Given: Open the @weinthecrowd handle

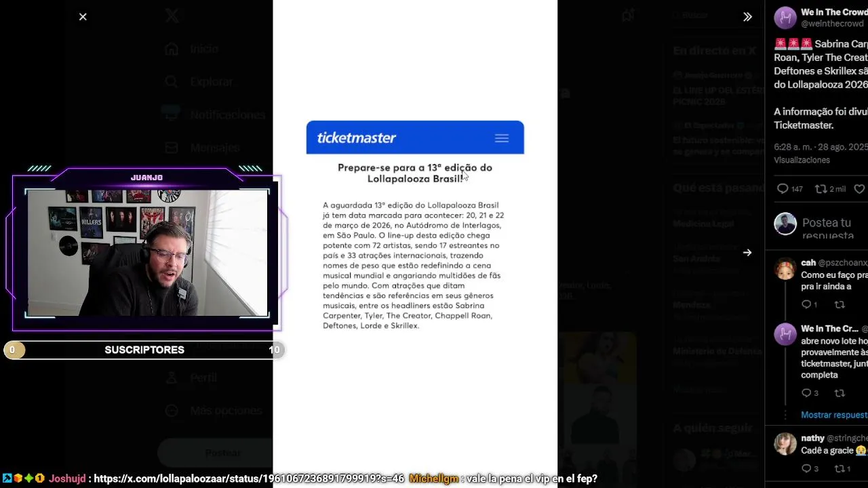Looking at the screenshot, I should click(834, 24).
